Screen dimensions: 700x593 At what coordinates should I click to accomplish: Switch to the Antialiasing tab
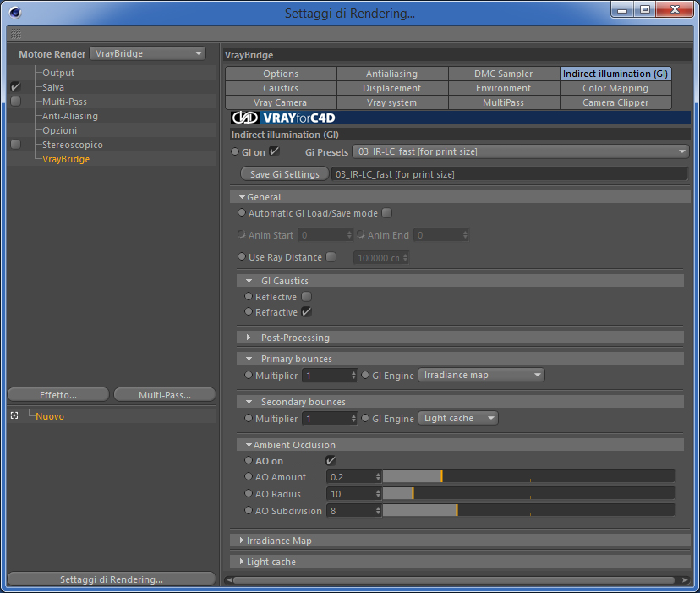pos(392,74)
